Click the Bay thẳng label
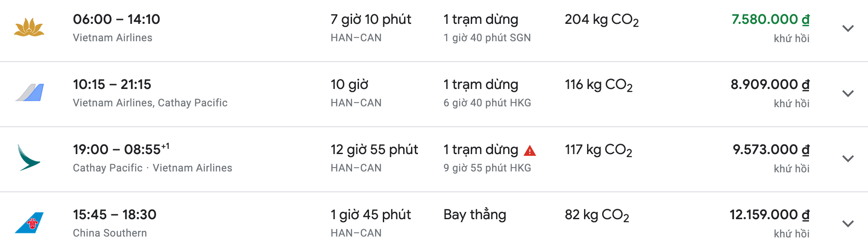868x250 pixels. [474, 214]
